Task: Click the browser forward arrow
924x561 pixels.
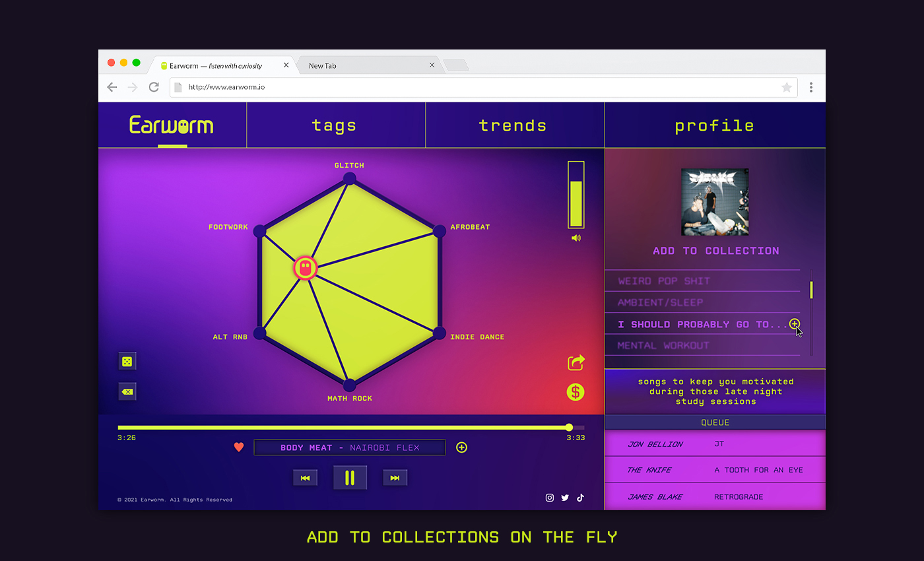Action: coord(133,87)
